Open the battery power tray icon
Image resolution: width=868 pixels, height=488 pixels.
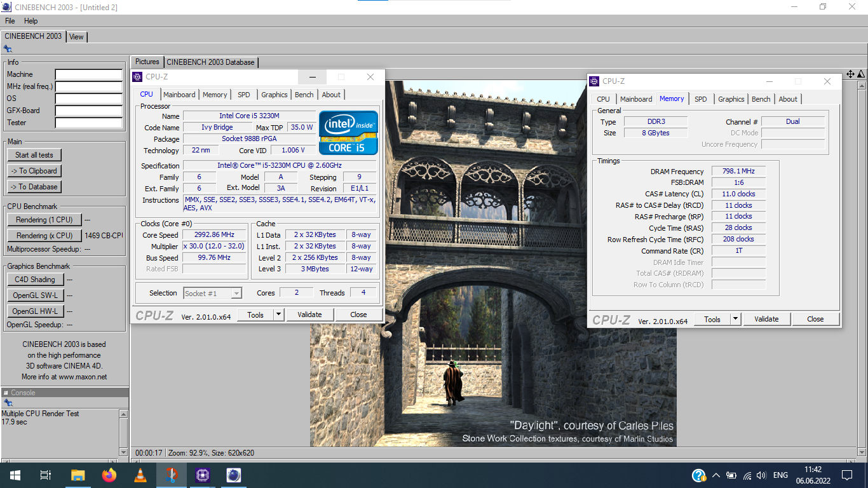click(731, 475)
